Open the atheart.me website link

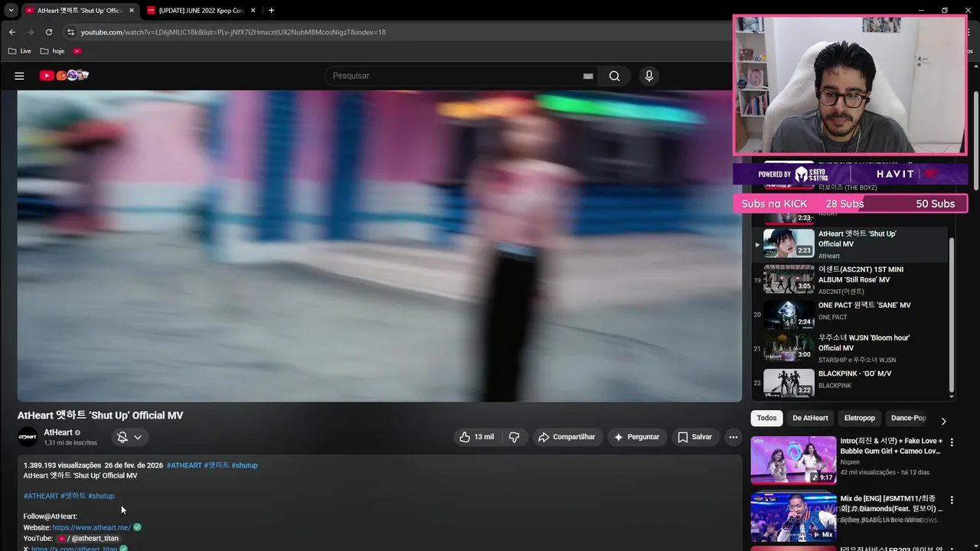click(x=91, y=527)
